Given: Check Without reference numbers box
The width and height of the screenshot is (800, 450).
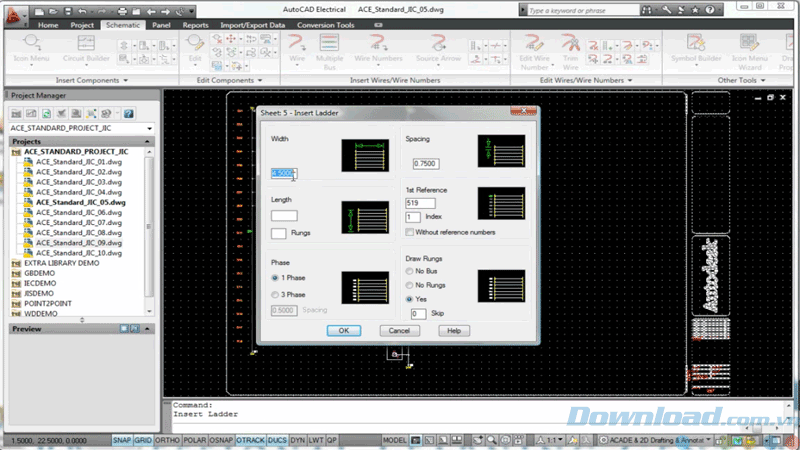Looking at the screenshot, I should 409,232.
